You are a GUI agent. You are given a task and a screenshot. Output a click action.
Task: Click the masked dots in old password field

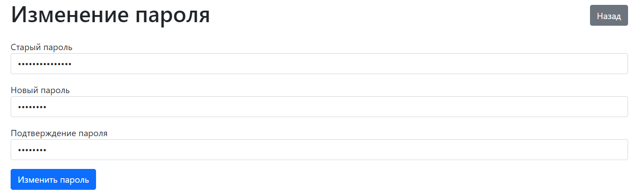coord(45,64)
